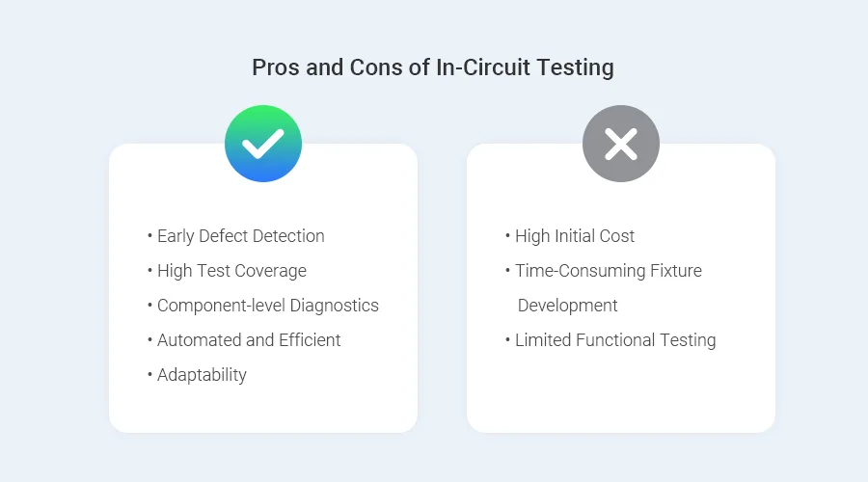Image resolution: width=868 pixels, height=482 pixels.
Task: Click the word 'Development' in cons list
Action: (568, 306)
